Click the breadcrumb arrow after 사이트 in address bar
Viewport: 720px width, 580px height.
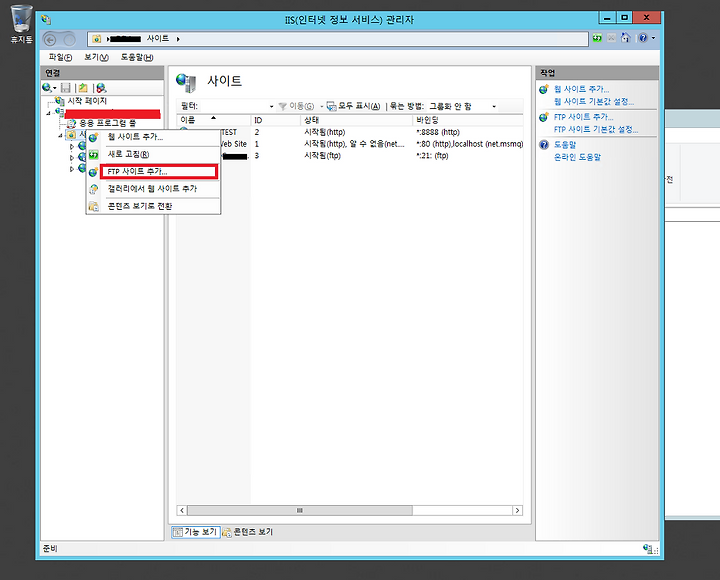(178, 39)
